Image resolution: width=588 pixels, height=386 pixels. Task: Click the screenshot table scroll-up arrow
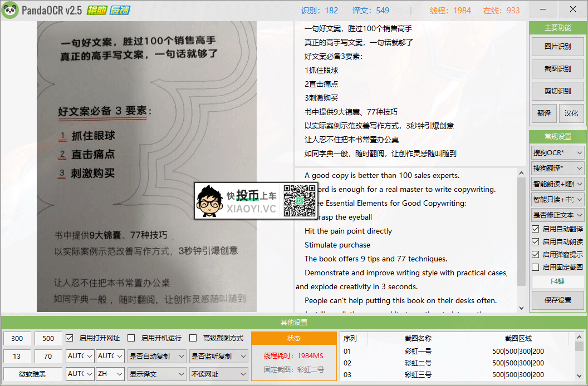580,338
